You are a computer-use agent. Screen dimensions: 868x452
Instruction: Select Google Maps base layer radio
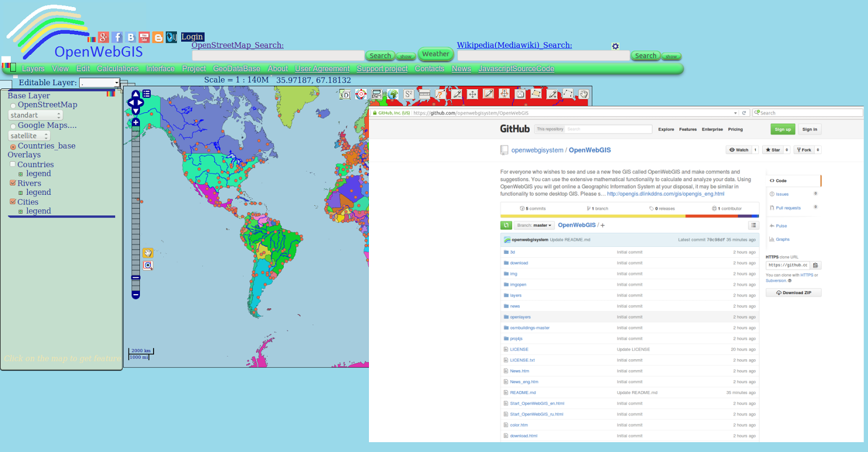coord(13,126)
